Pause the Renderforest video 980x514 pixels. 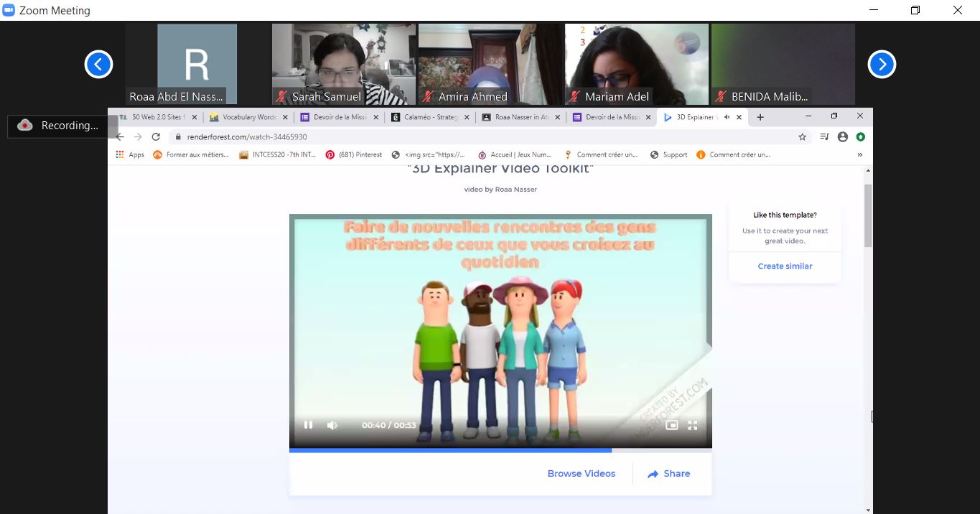click(308, 425)
